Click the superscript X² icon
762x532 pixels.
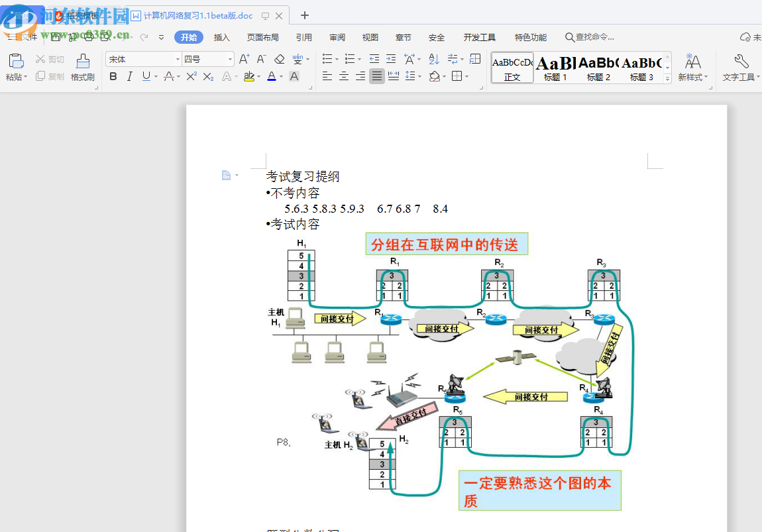click(x=191, y=76)
